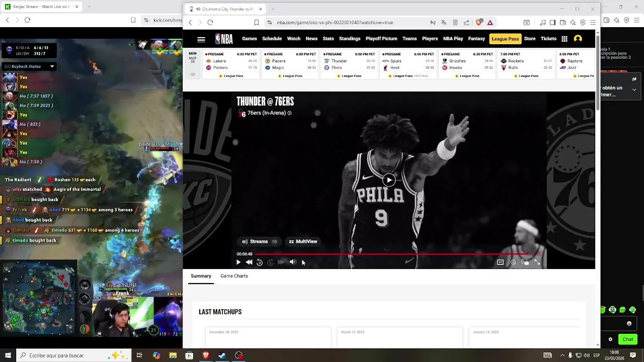
Task: Click the rewind button in video controls
Action: pyautogui.click(x=249, y=262)
